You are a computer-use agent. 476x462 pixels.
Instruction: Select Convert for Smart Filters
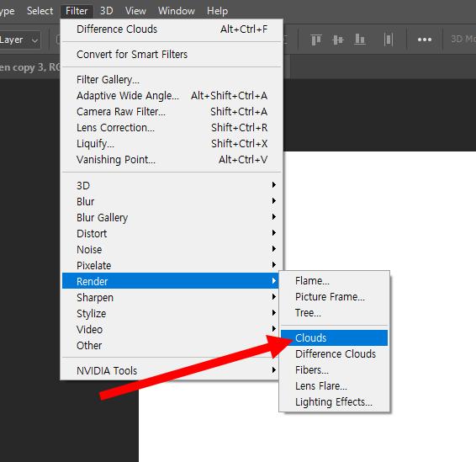[x=172, y=55]
